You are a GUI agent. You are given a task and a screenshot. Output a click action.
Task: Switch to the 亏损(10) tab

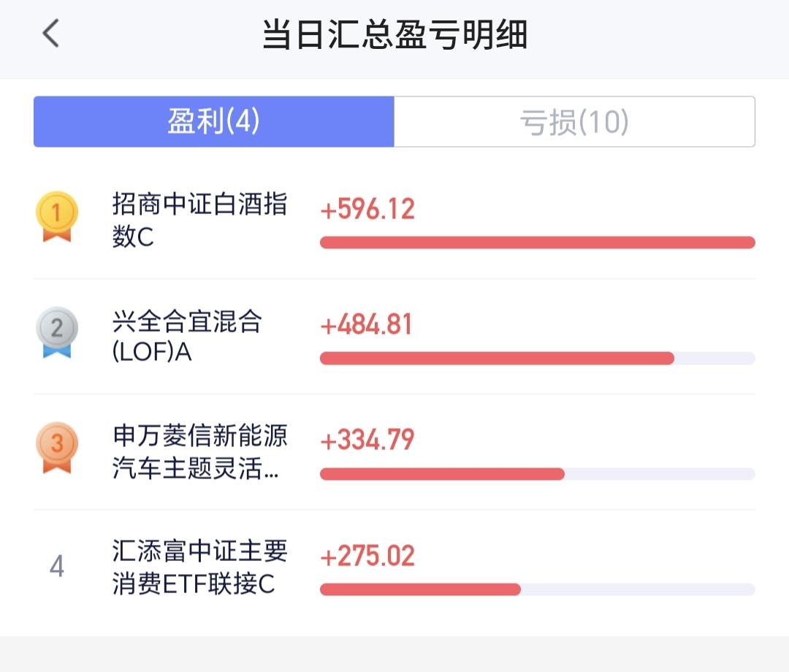coord(574,122)
